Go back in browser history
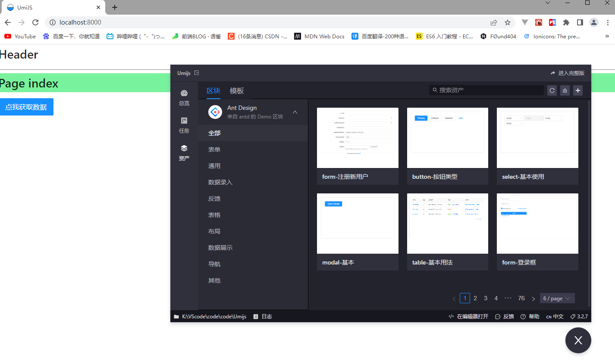The width and height of the screenshot is (615, 364). pos(8,22)
